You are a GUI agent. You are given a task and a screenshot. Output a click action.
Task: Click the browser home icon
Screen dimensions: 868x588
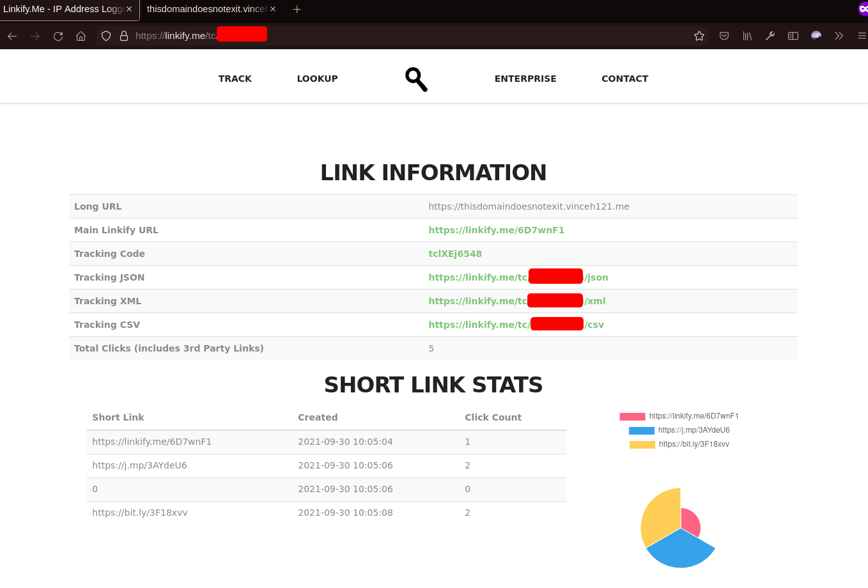(81, 36)
